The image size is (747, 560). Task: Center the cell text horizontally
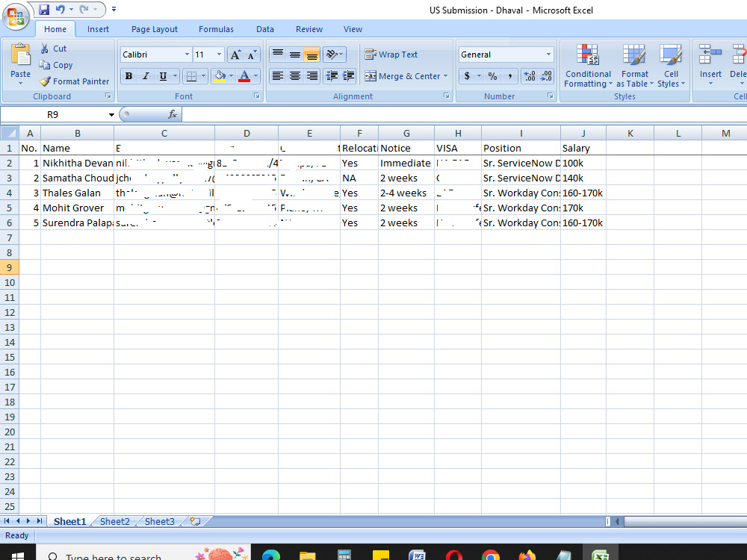click(x=295, y=76)
